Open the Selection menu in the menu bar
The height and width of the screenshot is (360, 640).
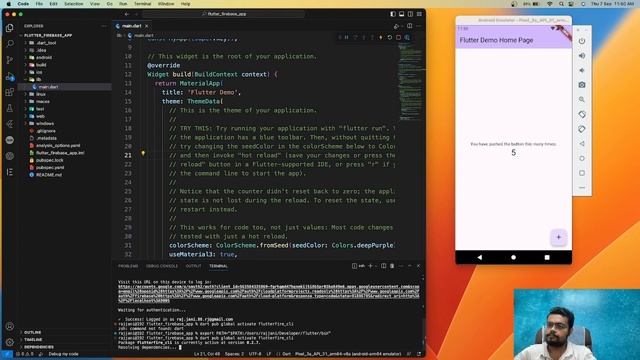click(x=73, y=4)
